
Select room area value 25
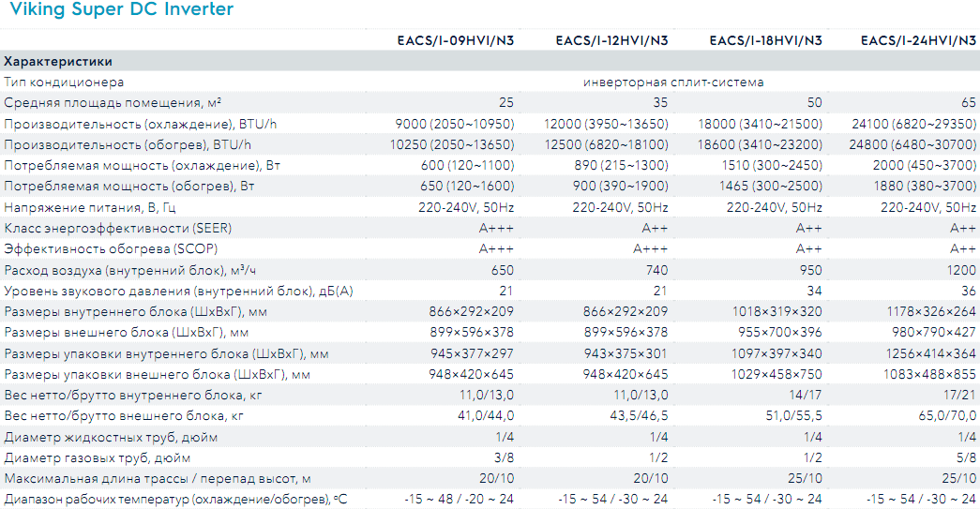(x=506, y=103)
